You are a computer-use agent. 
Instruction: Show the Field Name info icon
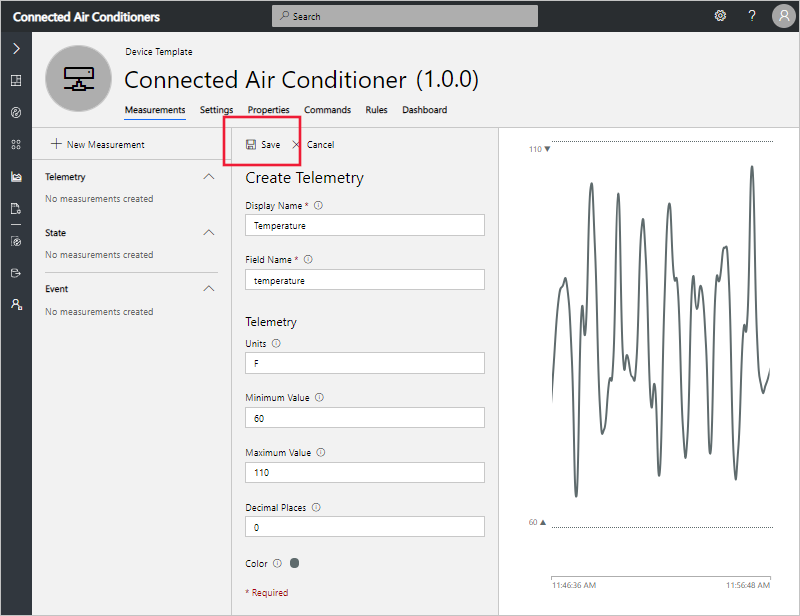[308, 260]
